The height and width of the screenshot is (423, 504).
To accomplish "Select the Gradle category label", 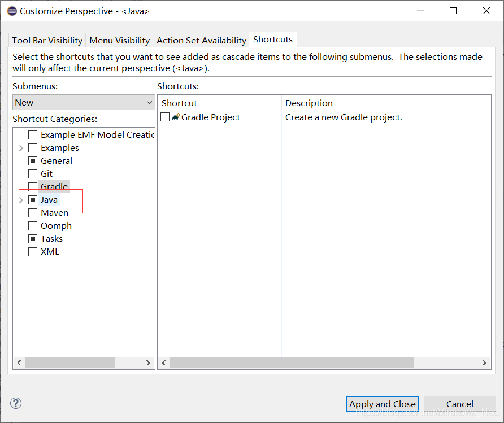I will 54,186.
